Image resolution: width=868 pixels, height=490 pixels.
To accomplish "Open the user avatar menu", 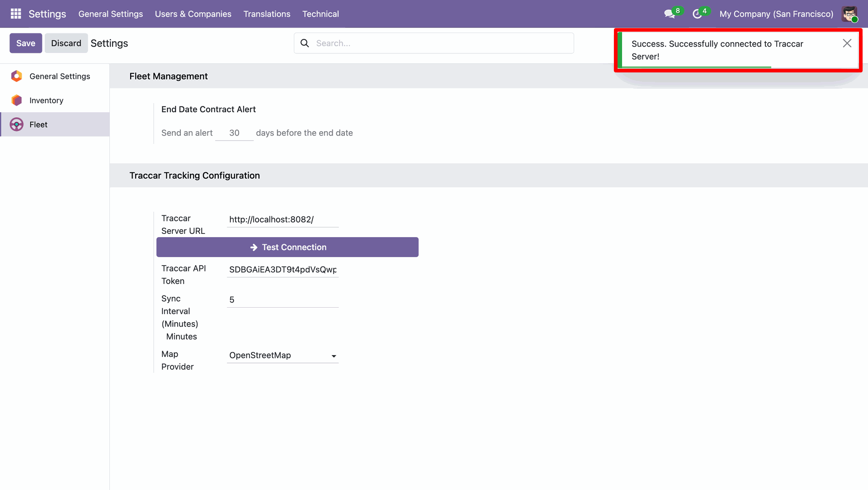I will pyautogui.click(x=849, y=14).
